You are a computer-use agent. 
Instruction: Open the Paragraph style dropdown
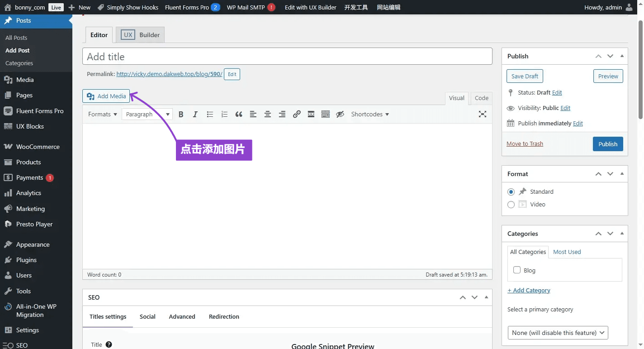147,115
